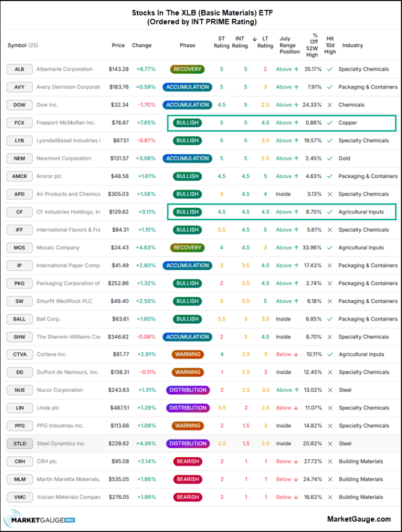Image resolution: width=402 pixels, height=532 pixels.
Task: Click the STLD symbol button
Action: tap(20, 444)
